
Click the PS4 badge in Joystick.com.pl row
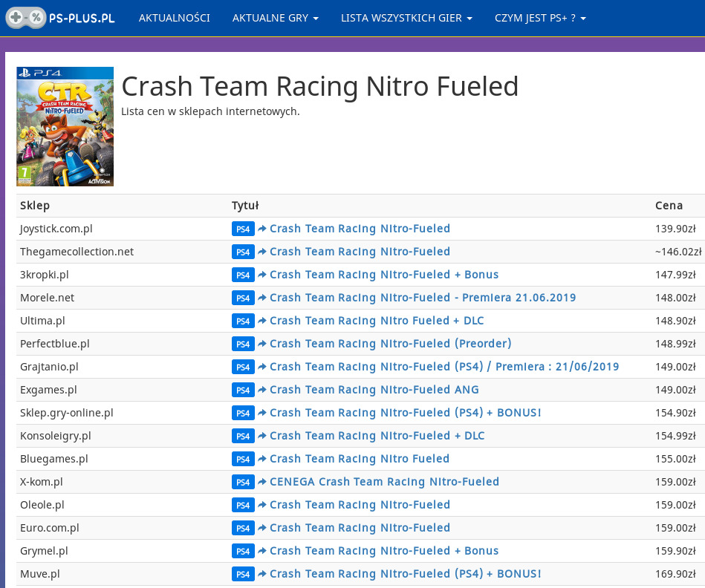click(243, 229)
